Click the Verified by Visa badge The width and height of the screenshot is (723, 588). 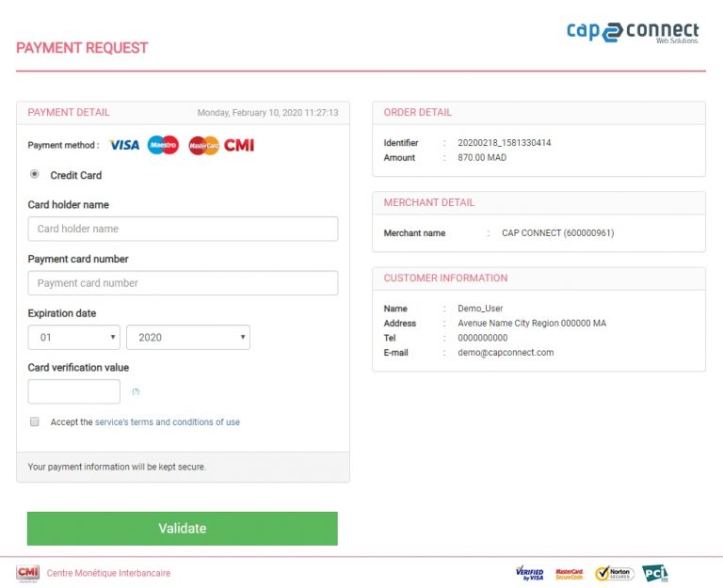pyautogui.click(x=530, y=573)
